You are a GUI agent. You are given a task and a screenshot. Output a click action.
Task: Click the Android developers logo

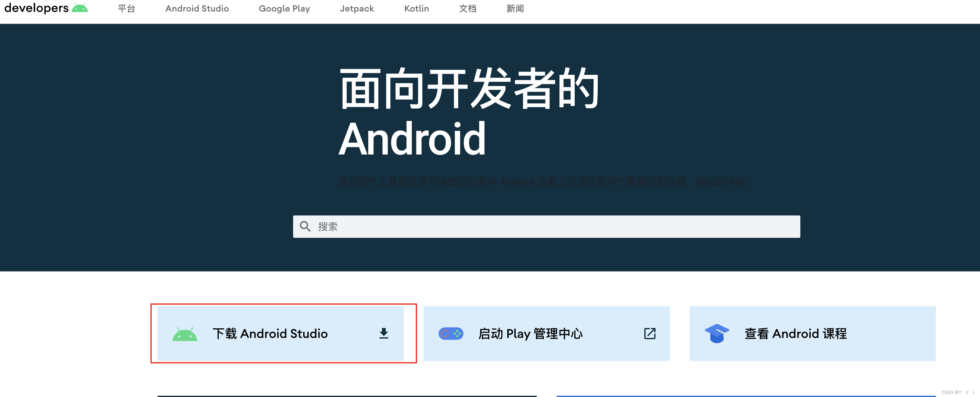[46, 8]
